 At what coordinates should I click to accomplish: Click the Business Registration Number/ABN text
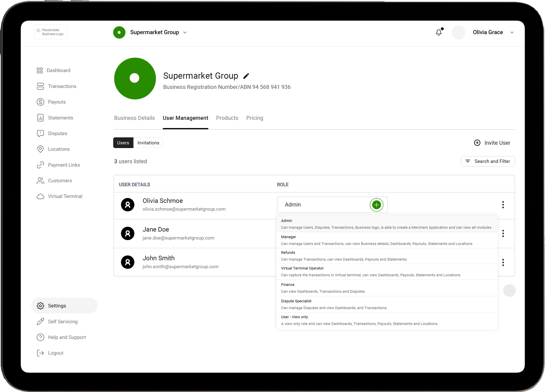pos(227,87)
